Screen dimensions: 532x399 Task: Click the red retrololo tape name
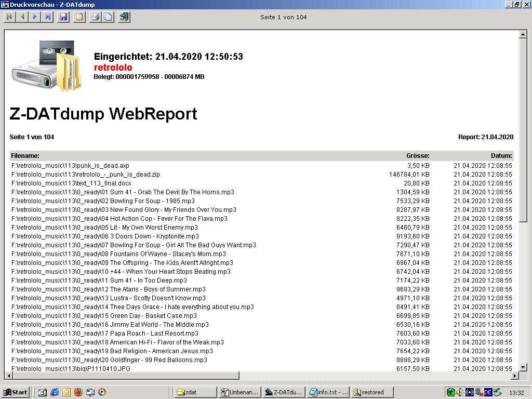point(113,67)
